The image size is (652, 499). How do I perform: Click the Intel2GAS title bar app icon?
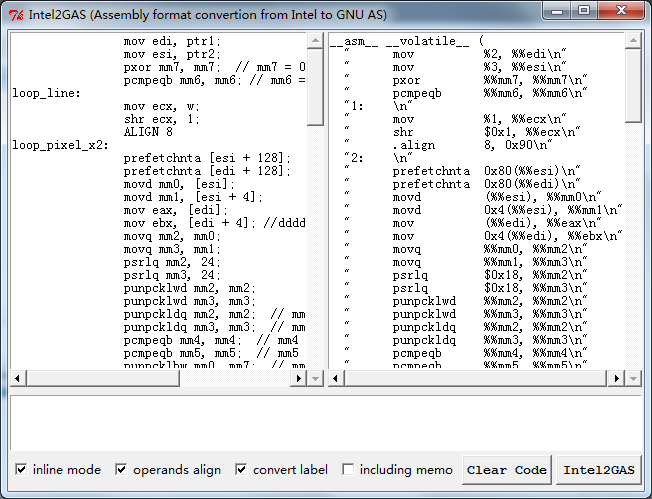coord(16,15)
